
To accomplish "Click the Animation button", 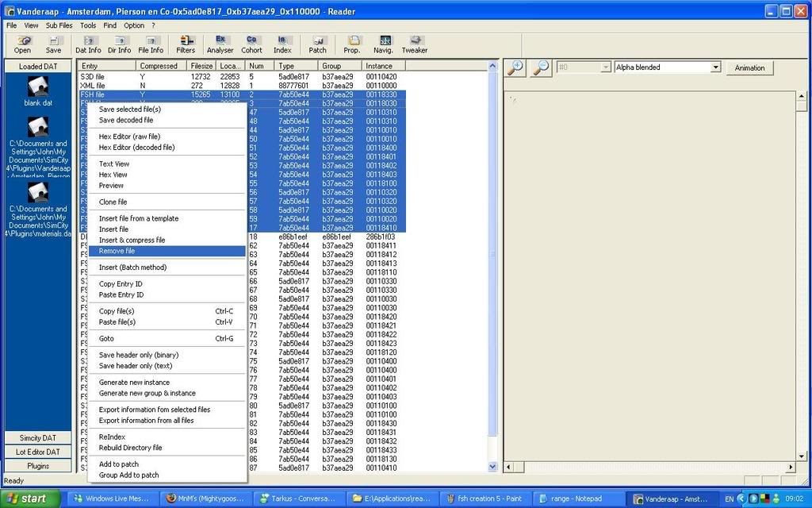I will click(749, 68).
